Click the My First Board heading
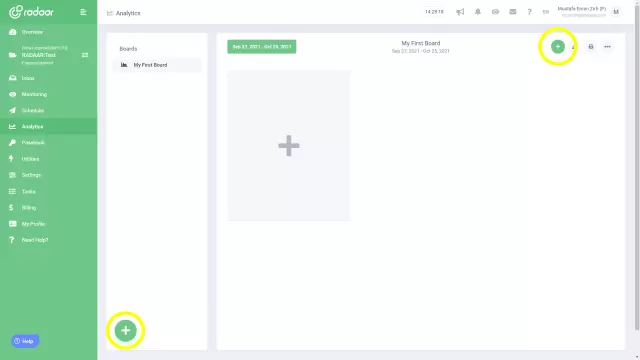The height and width of the screenshot is (360, 640). [x=420, y=43]
